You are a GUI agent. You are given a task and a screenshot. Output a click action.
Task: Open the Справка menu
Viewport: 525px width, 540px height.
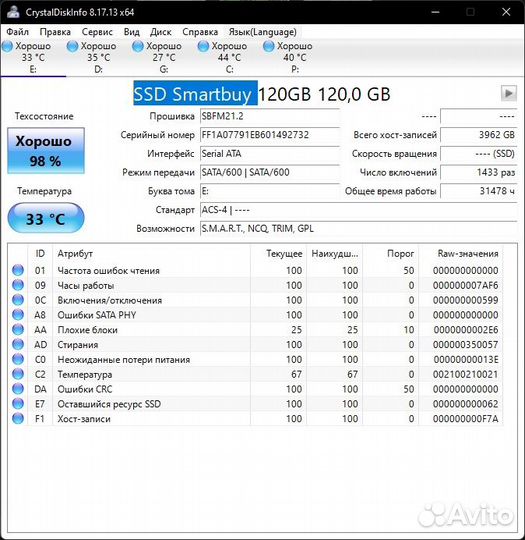(x=200, y=32)
